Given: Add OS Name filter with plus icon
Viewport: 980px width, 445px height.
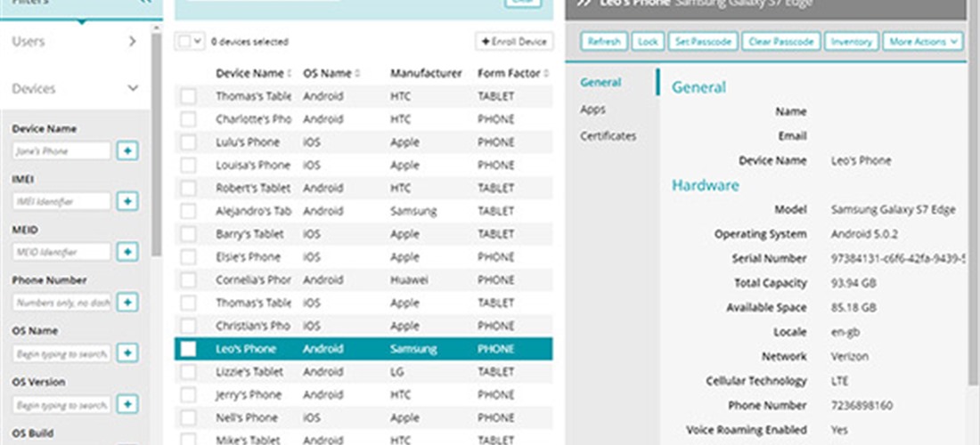Looking at the screenshot, I should [x=127, y=354].
